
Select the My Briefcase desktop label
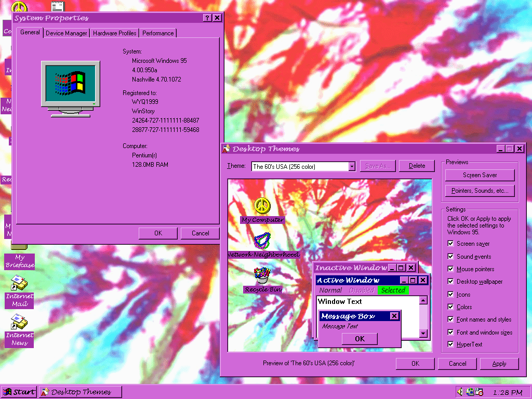pyautogui.click(x=20, y=262)
